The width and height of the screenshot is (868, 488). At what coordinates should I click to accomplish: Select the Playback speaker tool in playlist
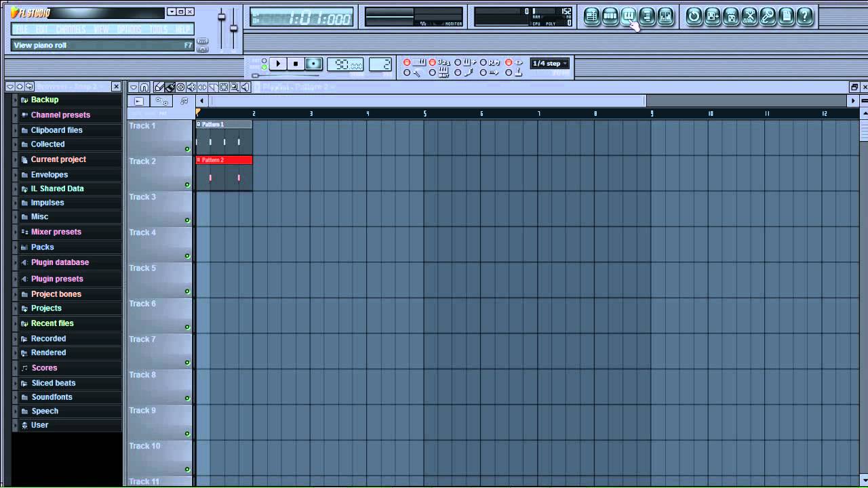(x=245, y=87)
